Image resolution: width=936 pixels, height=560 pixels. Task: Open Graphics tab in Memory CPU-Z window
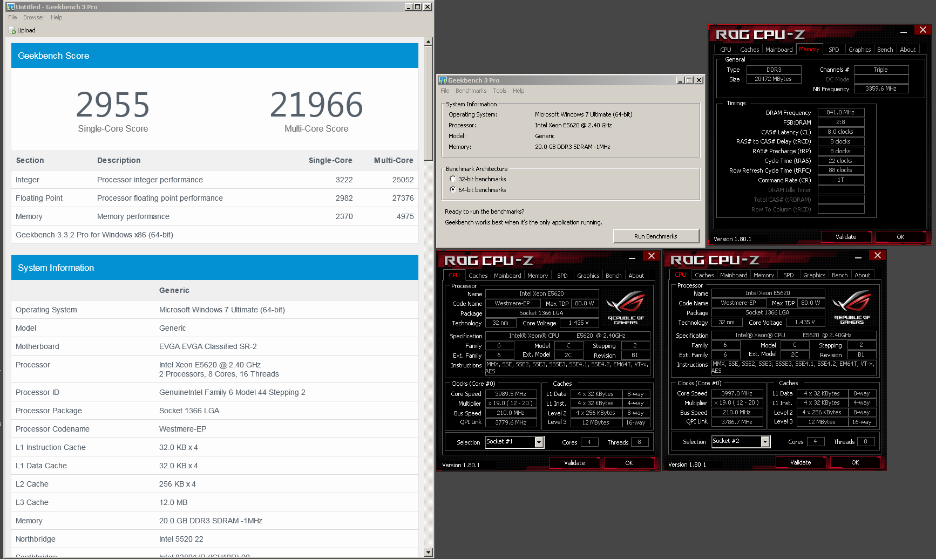859,50
